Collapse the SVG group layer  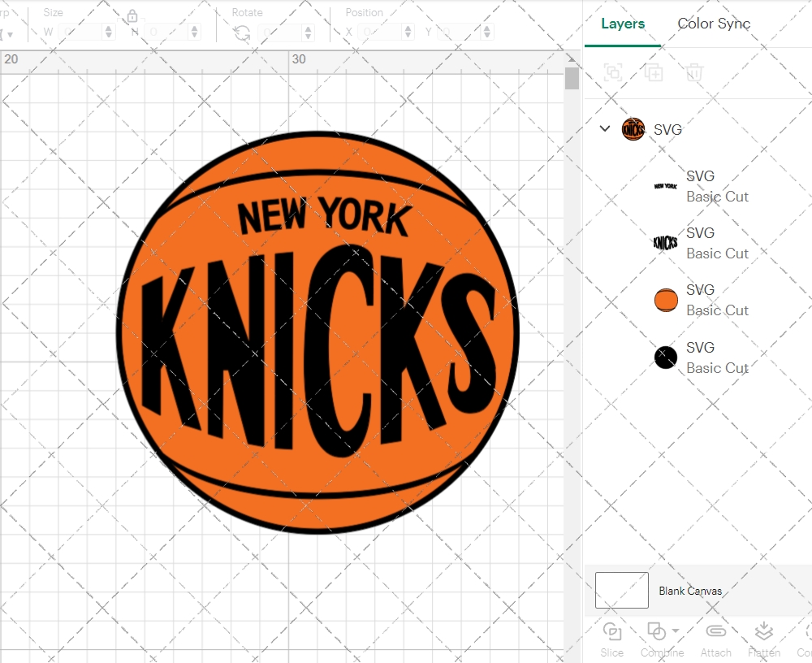604,128
